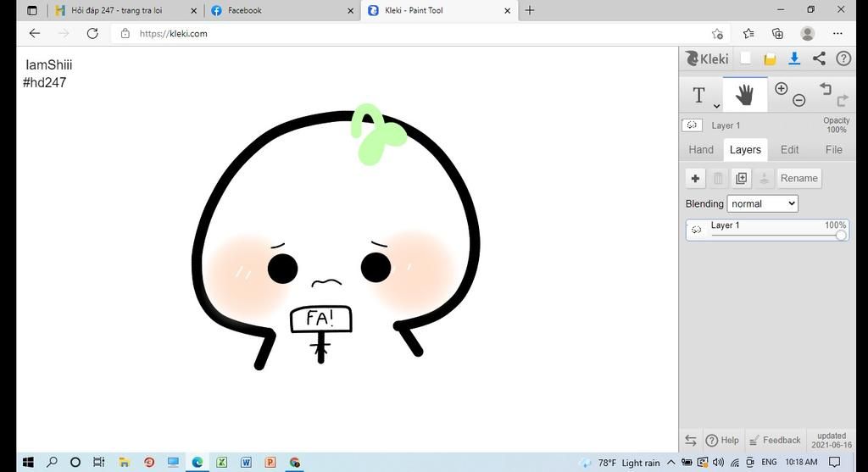Image resolution: width=868 pixels, height=472 pixels.
Task: Add this page to favorites
Action: [717, 34]
